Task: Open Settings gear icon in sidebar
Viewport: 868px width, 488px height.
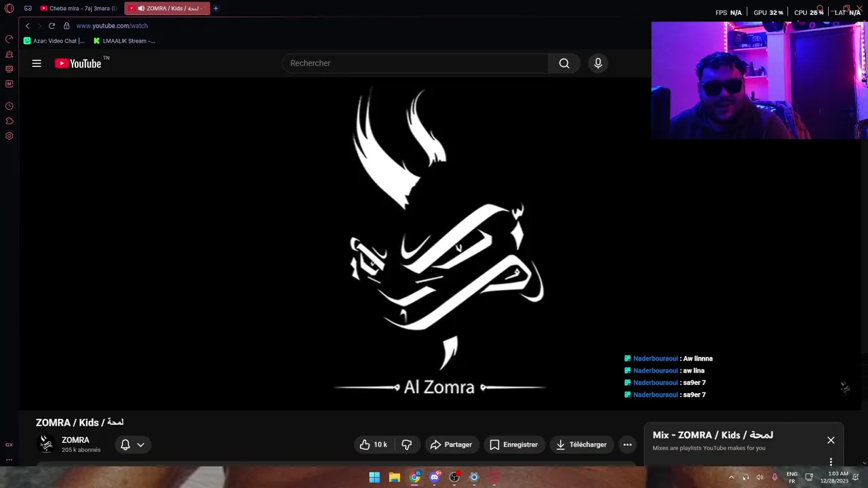Action: pos(9,136)
